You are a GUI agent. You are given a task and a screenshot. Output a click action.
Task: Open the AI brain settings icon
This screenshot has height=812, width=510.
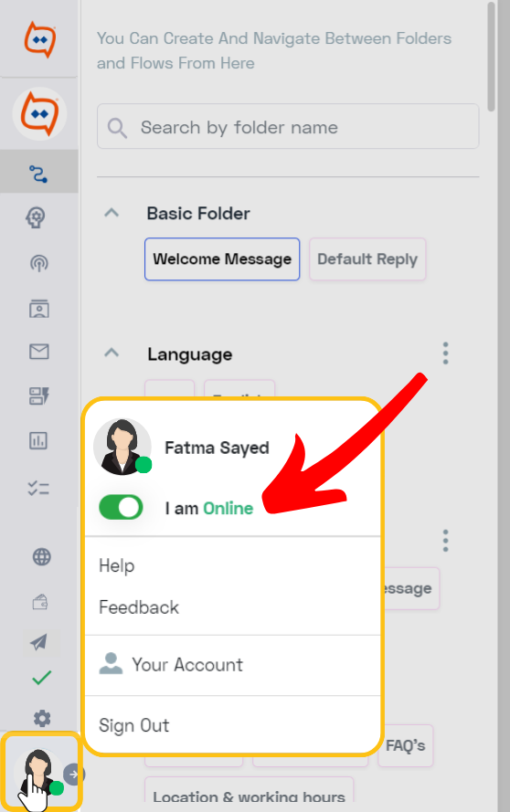tap(37, 217)
